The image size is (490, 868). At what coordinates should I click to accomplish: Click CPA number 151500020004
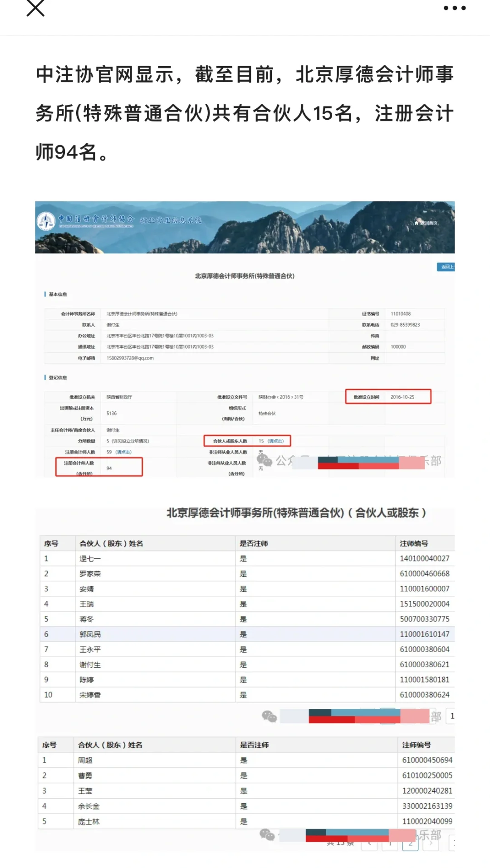[424, 604]
